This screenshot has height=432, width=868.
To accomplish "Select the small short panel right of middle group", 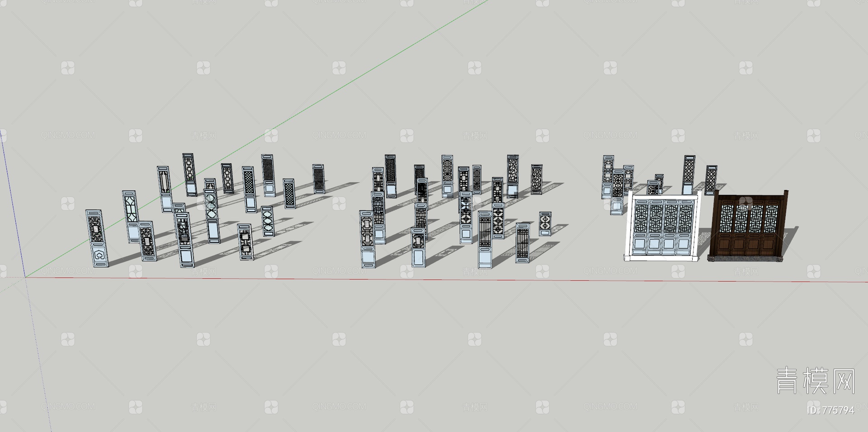I will tap(545, 223).
